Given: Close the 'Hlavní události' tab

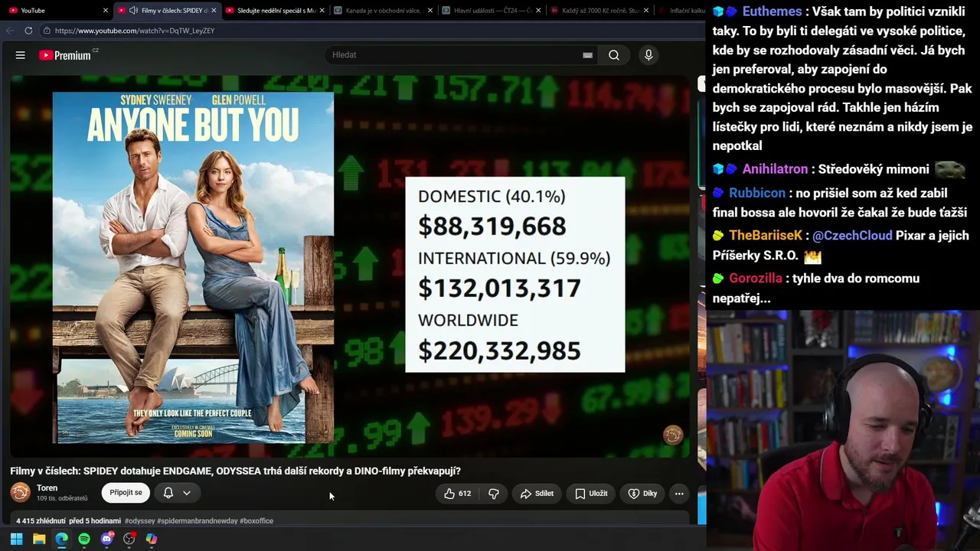Looking at the screenshot, I should pyautogui.click(x=538, y=11).
